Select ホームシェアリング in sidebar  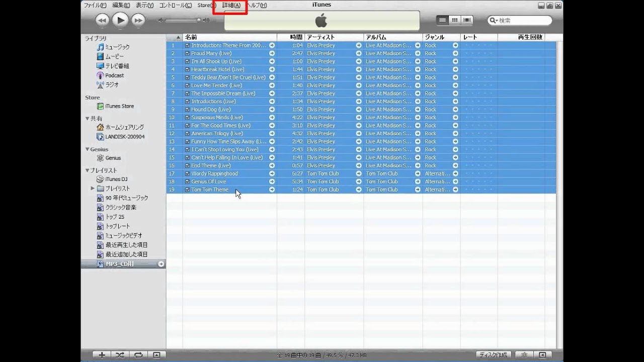pos(120,127)
